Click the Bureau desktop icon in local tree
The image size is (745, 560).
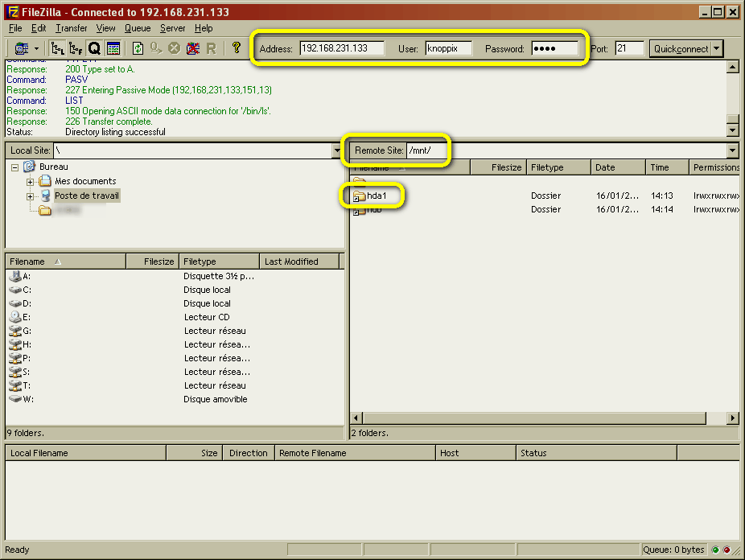click(x=30, y=167)
